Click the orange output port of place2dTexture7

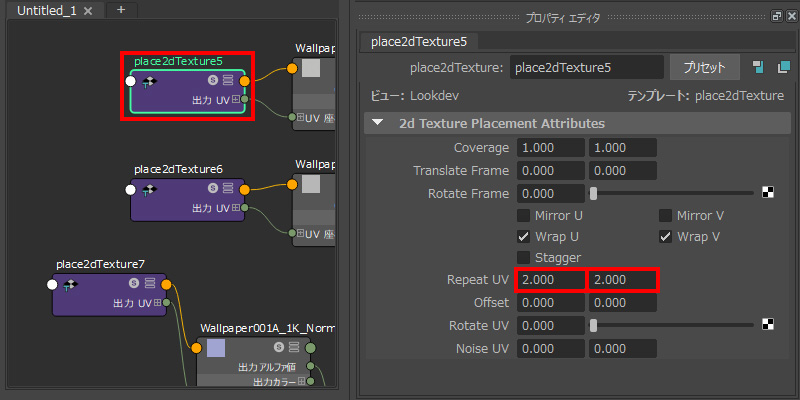[166, 284]
